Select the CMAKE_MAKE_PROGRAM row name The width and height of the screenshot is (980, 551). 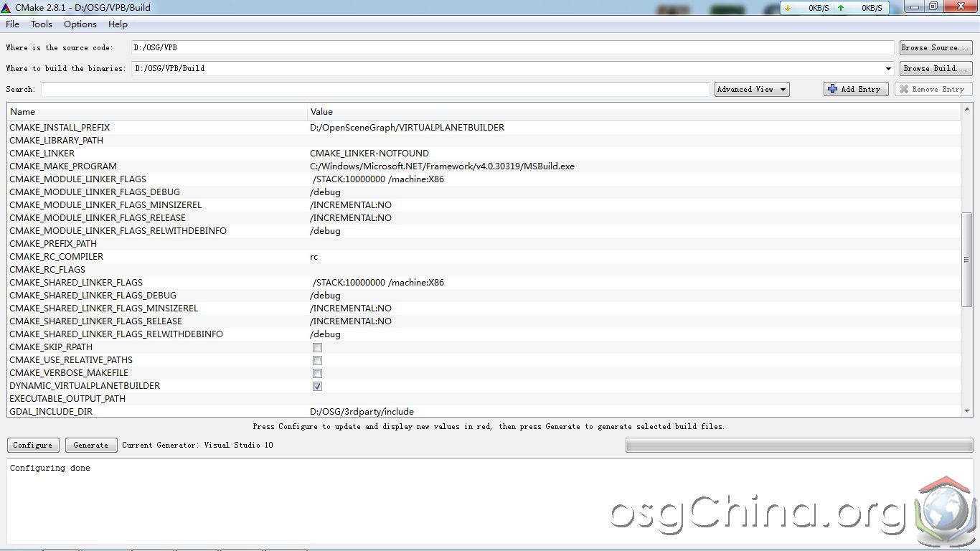(x=63, y=166)
